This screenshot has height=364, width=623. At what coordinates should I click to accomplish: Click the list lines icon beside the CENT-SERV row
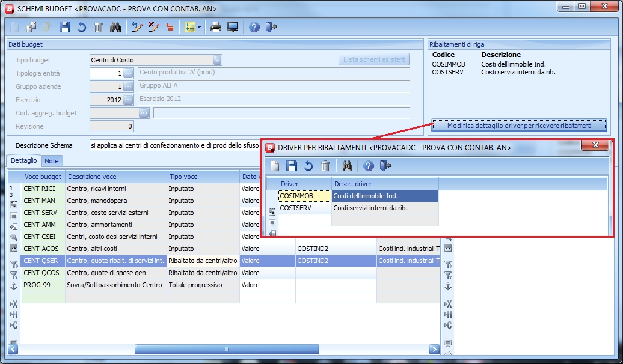(x=14, y=216)
